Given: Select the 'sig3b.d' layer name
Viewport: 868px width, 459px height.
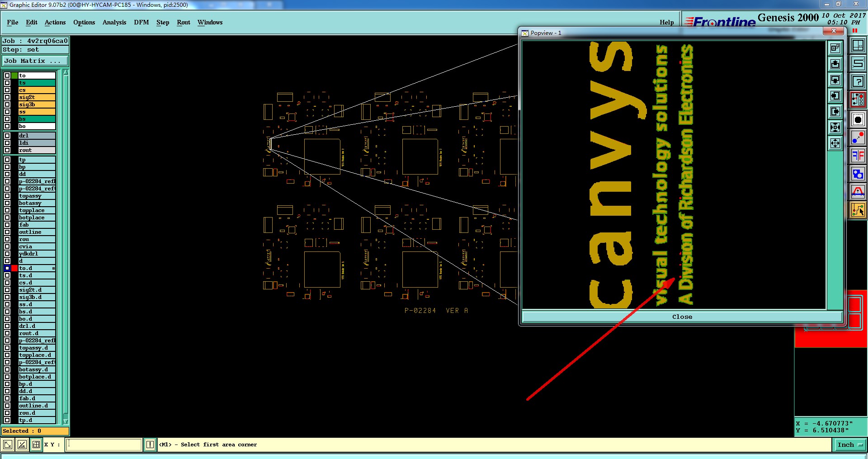Looking at the screenshot, I should [x=37, y=297].
